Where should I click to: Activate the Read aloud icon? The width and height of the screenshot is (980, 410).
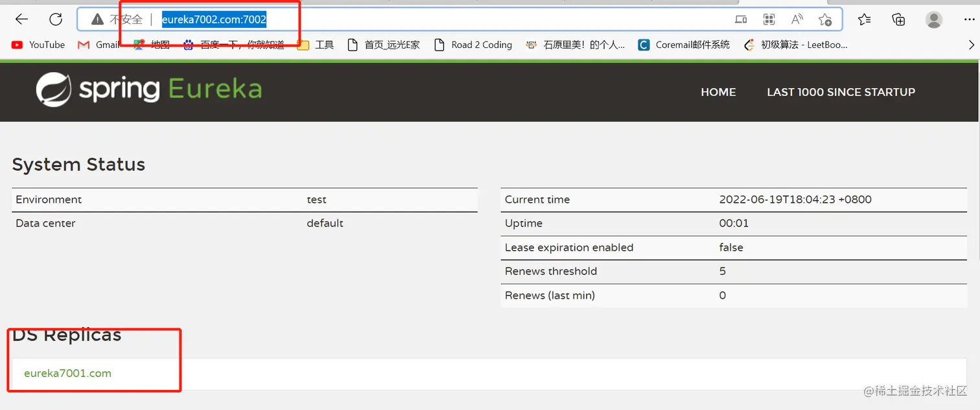(797, 19)
